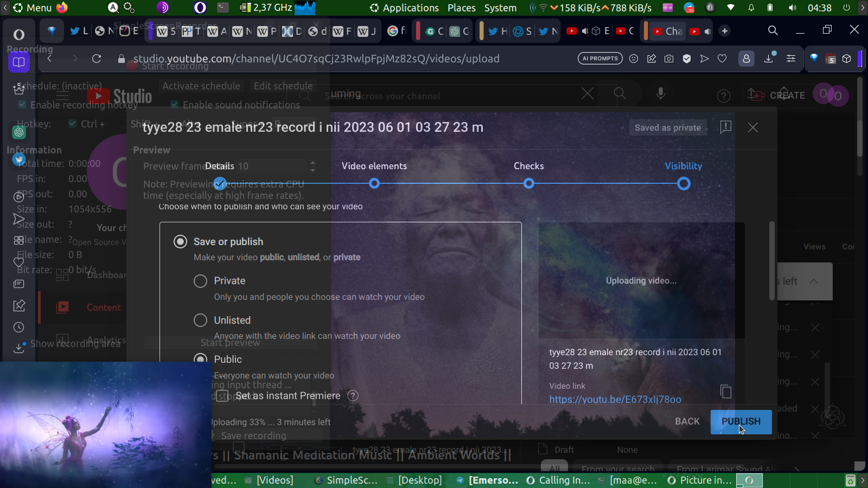Open the terminal launcher in top panel
Image resolution: width=868 pixels, height=488 pixels.
tap(223, 8)
